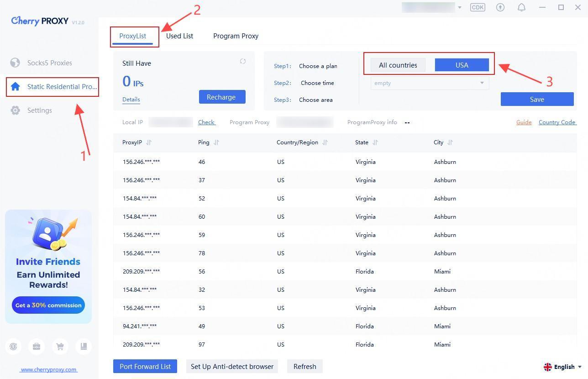The height and width of the screenshot is (379, 588).
Task: Expand the account dropdown arrow
Action: coord(460,7)
